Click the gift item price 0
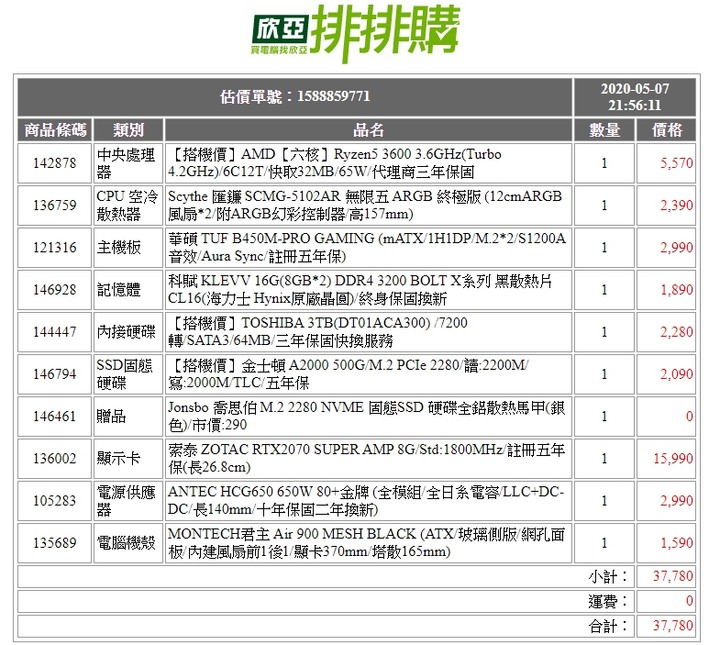Image resolution: width=720 pixels, height=645 pixels. click(690, 416)
